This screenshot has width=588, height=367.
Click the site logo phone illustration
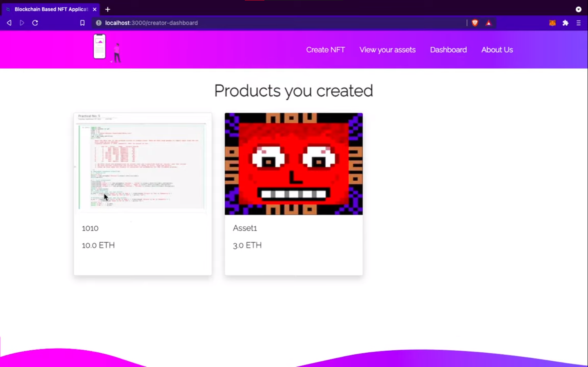(x=108, y=48)
